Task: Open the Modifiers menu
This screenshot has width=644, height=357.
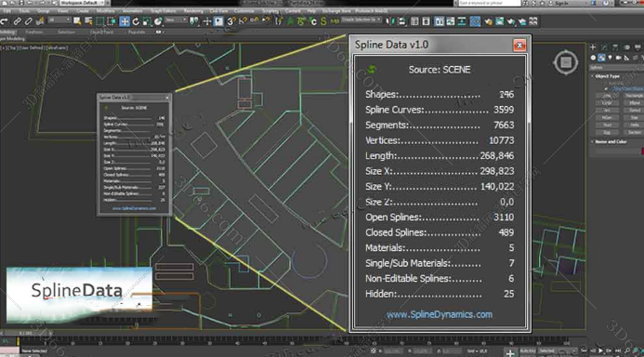Action: tap(106, 10)
